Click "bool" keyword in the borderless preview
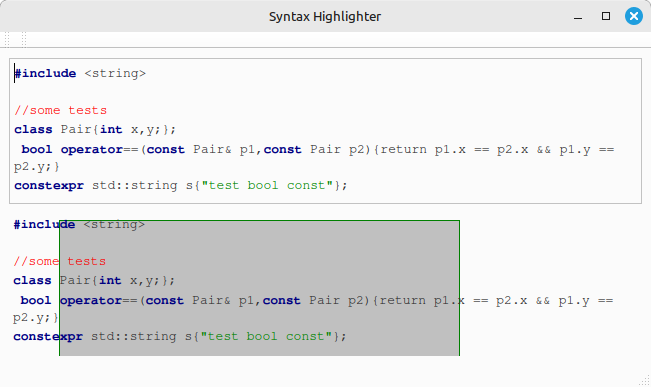 (x=36, y=301)
